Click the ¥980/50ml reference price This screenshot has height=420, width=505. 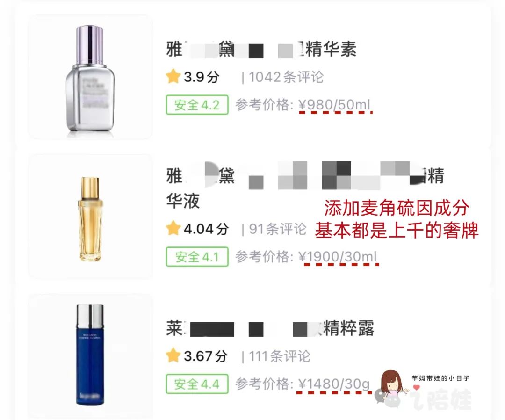335,105
